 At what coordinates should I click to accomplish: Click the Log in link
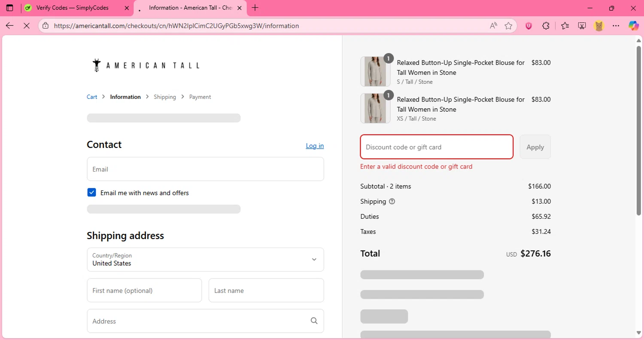point(315,146)
